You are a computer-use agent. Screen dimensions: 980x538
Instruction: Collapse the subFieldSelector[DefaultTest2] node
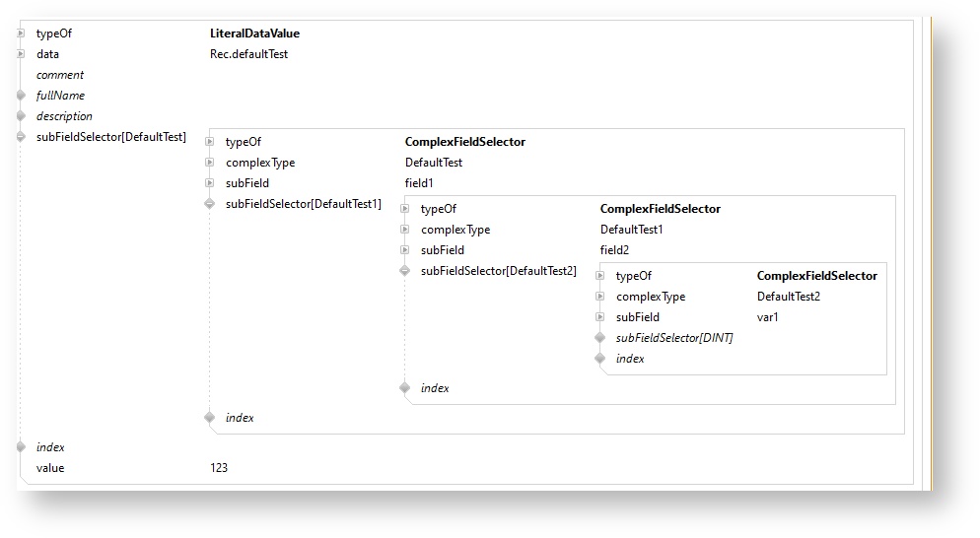click(404, 271)
